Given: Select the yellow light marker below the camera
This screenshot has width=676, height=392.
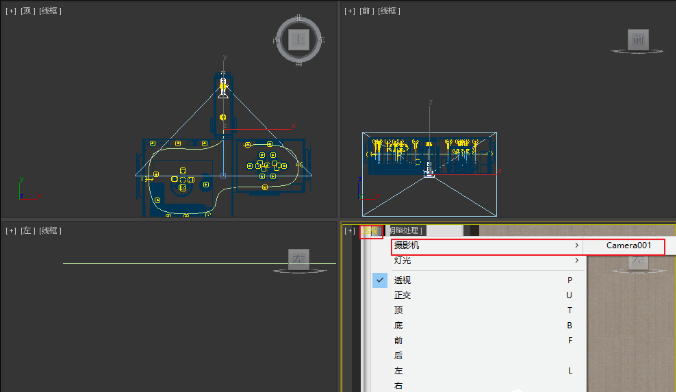Looking at the screenshot, I should coord(223,117).
